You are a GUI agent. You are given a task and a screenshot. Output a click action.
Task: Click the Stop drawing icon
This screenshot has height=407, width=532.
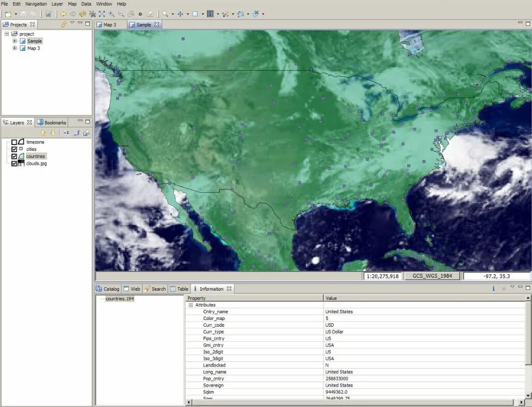pyautogui.click(x=92, y=14)
